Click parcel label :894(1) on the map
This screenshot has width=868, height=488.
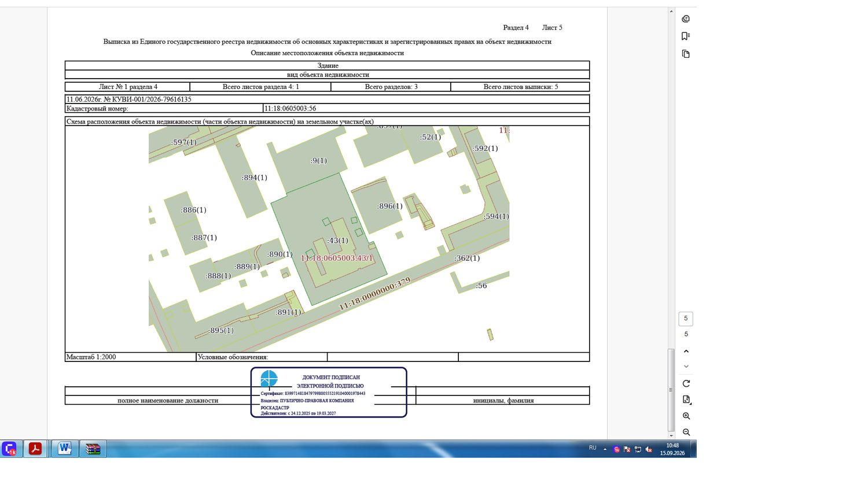pyautogui.click(x=254, y=178)
